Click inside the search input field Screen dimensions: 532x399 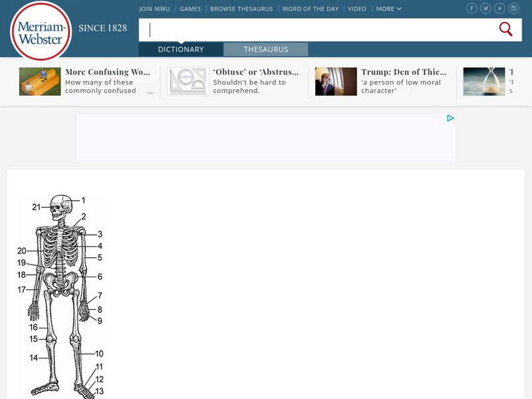(319, 29)
